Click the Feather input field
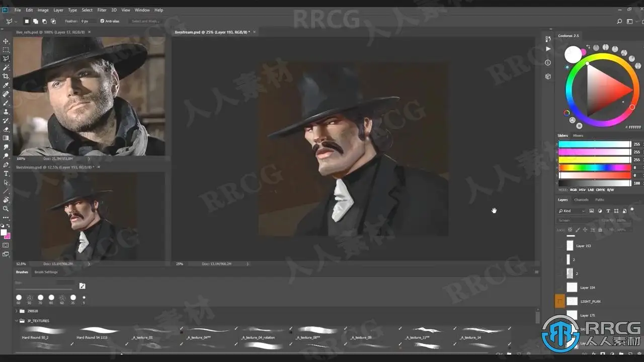The height and width of the screenshot is (362, 644). coord(88,21)
